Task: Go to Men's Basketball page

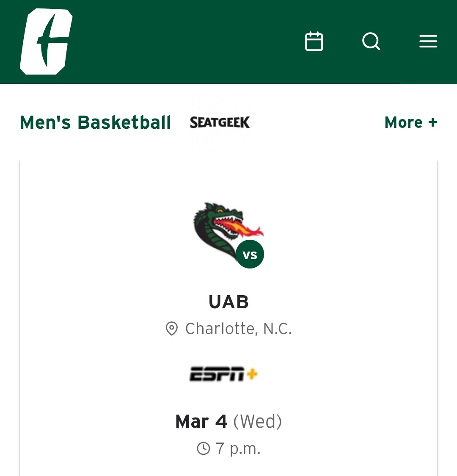Action: (95, 122)
